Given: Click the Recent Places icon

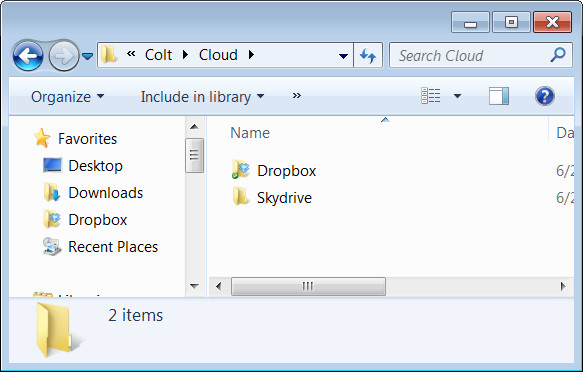Looking at the screenshot, I should [x=52, y=246].
